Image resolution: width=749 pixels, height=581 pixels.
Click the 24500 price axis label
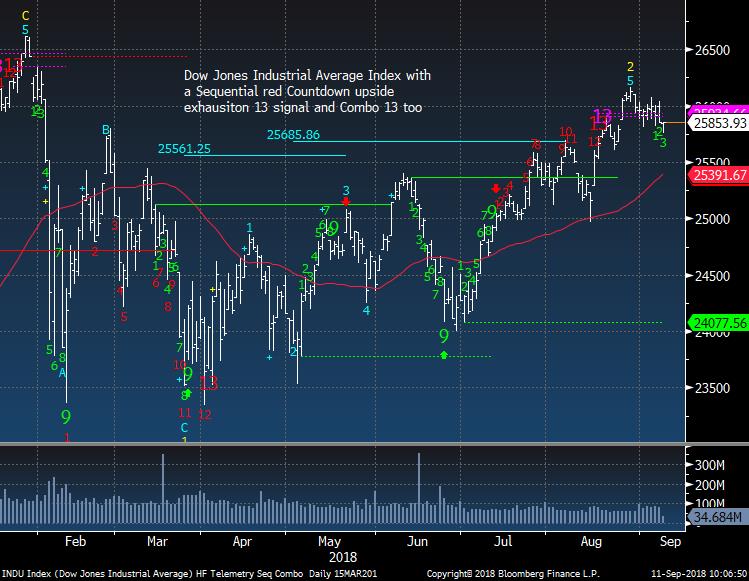712,276
